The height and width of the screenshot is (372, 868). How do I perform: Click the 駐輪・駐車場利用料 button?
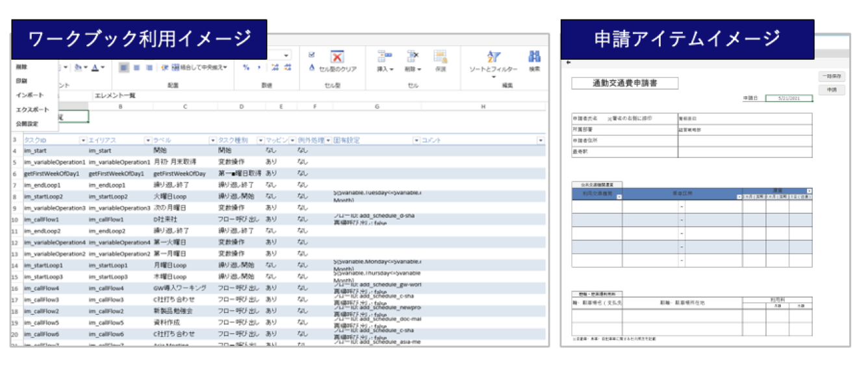click(x=597, y=295)
